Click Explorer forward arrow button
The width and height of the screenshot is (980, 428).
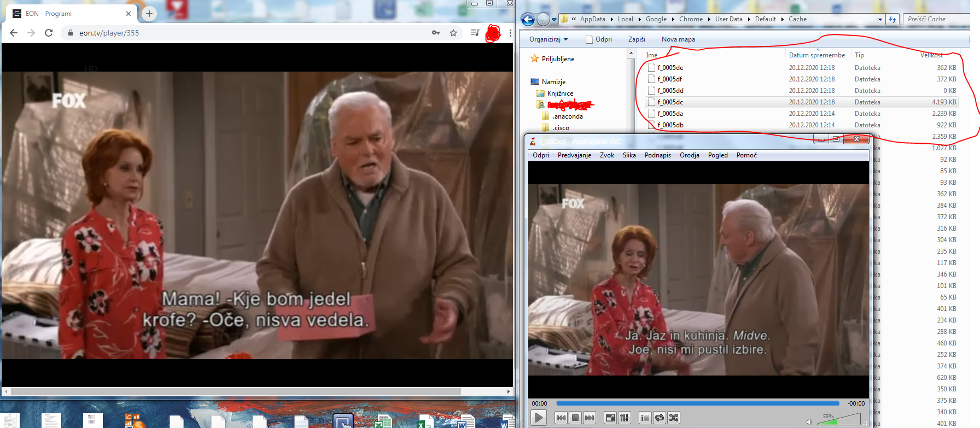click(542, 20)
